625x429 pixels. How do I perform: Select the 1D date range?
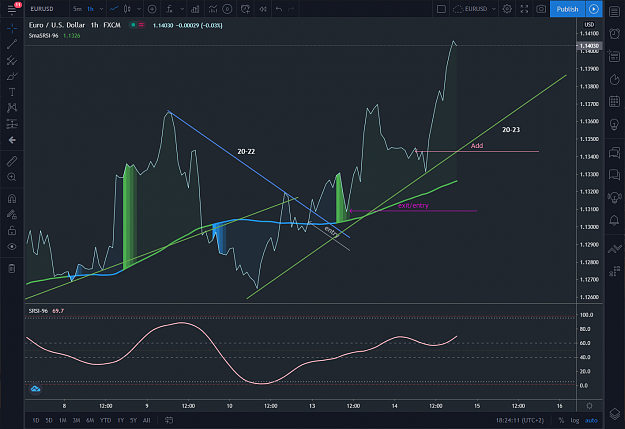(x=36, y=420)
